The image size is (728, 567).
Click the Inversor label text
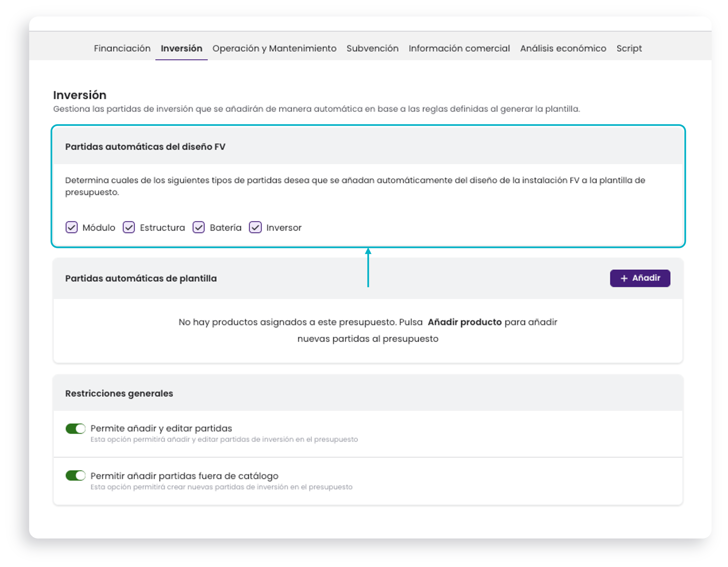[x=284, y=228]
